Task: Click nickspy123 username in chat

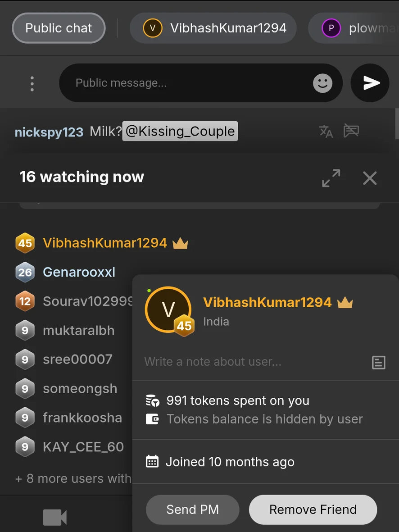Action: pos(49,132)
